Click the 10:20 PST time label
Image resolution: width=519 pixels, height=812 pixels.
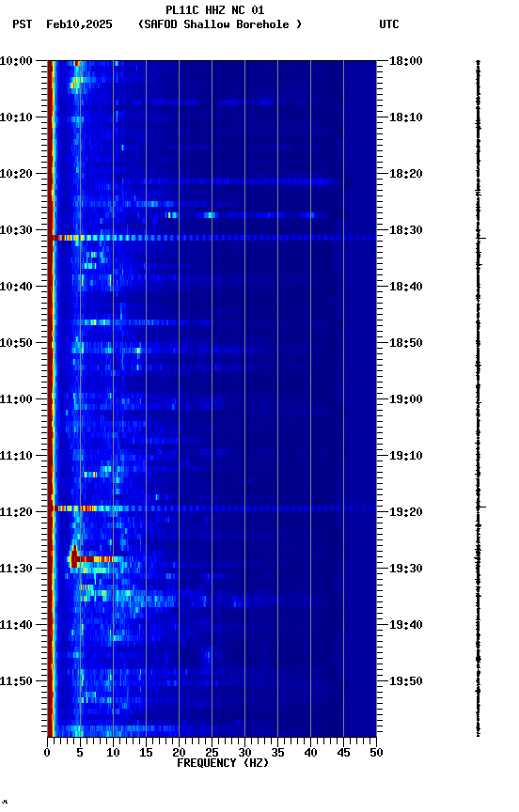coord(16,174)
